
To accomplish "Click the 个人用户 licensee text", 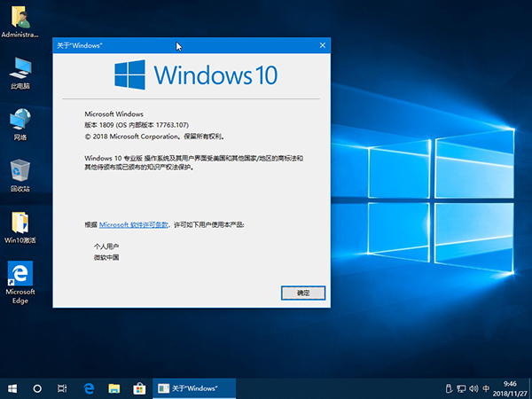I will tap(106, 246).
